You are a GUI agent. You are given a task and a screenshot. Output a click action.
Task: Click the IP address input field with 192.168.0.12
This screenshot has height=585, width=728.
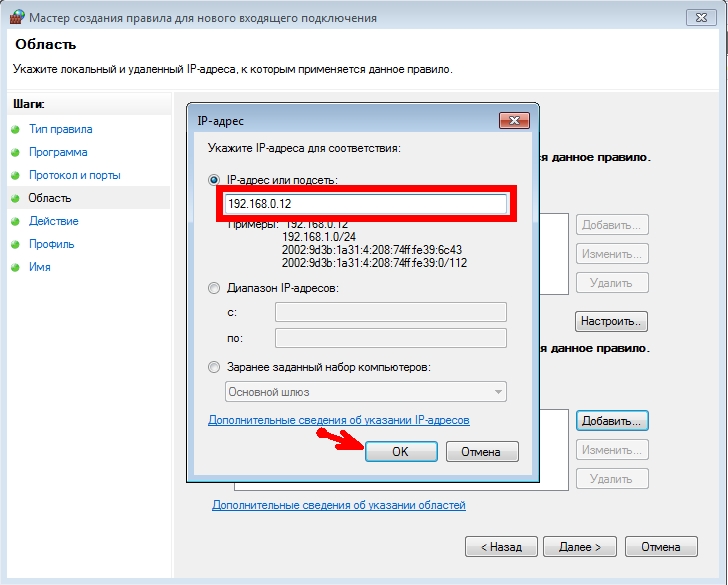[366, 204]
